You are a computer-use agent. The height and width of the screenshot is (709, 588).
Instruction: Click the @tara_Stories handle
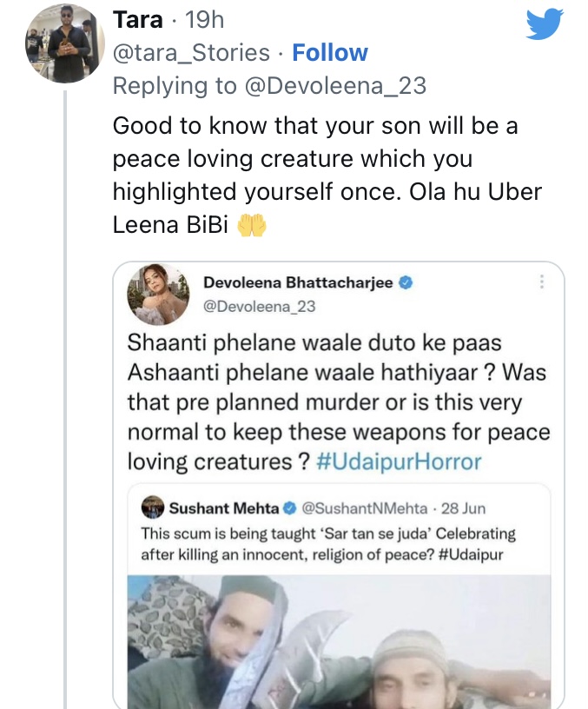[x=191, y=53]
